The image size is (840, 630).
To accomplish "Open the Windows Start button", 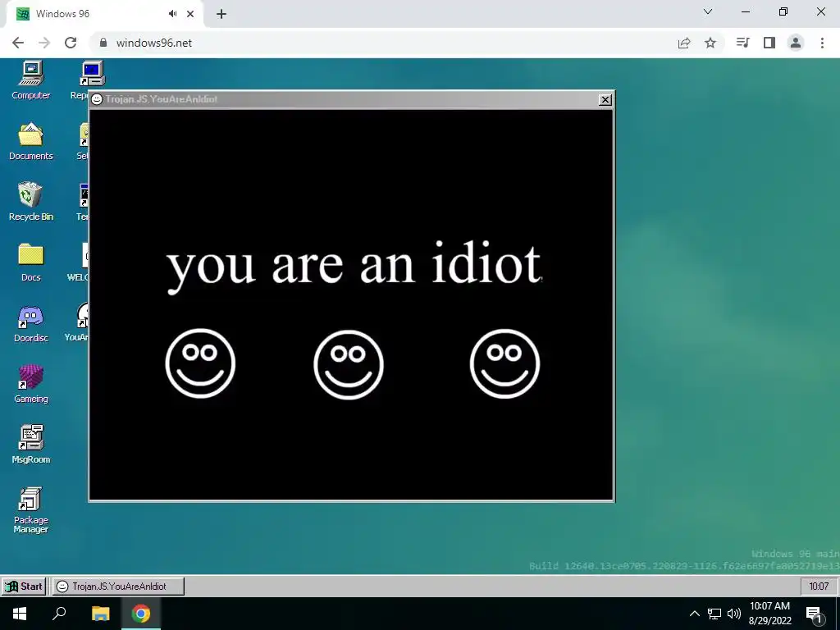I will [x=20, y=614].
